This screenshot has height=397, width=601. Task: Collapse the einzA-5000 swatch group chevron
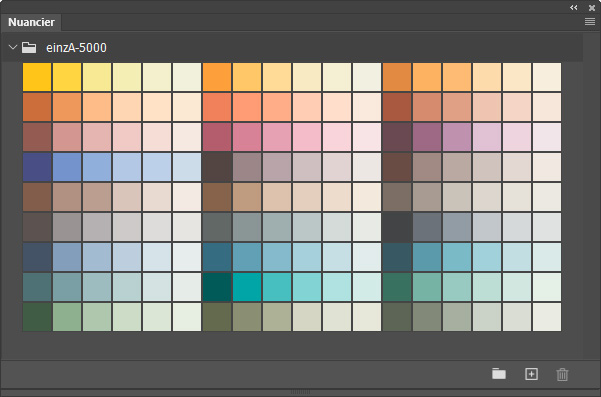click(x=13, y=47)
